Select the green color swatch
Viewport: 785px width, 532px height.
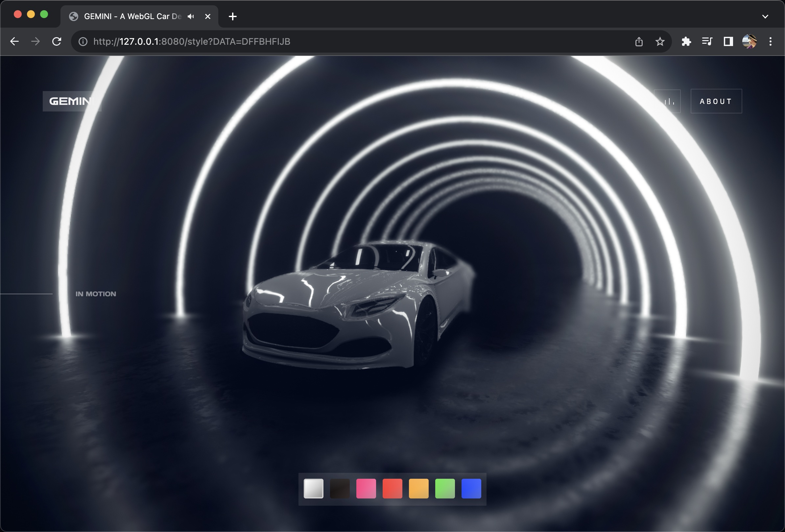click(445, 488)
